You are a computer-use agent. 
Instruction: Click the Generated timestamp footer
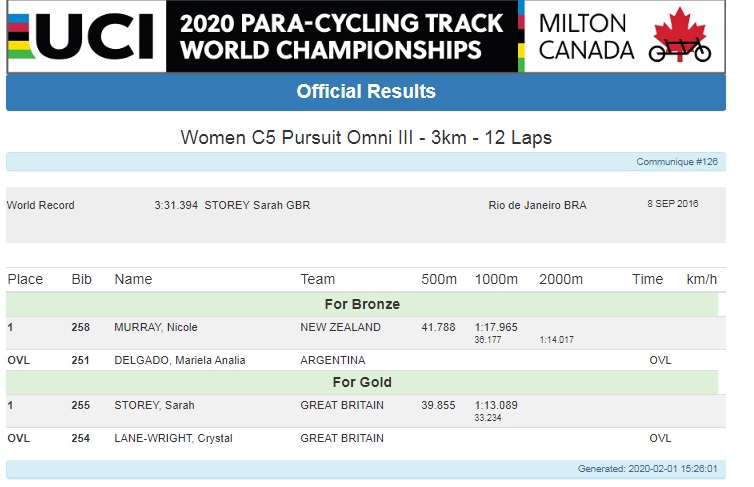pos(647,469)
